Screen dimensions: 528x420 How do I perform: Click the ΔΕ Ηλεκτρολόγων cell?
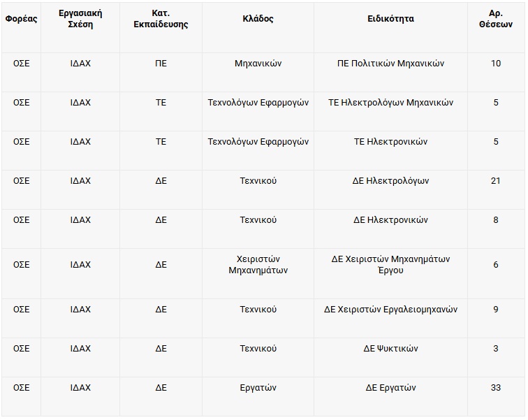[x=390, y=181]
